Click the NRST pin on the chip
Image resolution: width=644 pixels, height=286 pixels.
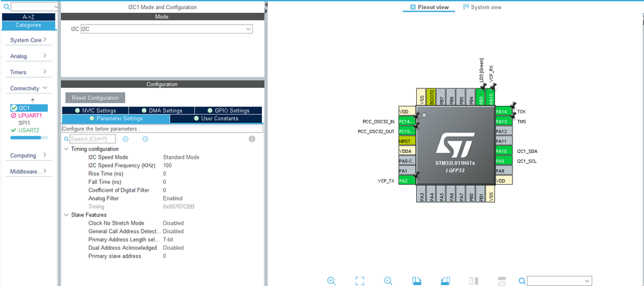click(407, 141)
